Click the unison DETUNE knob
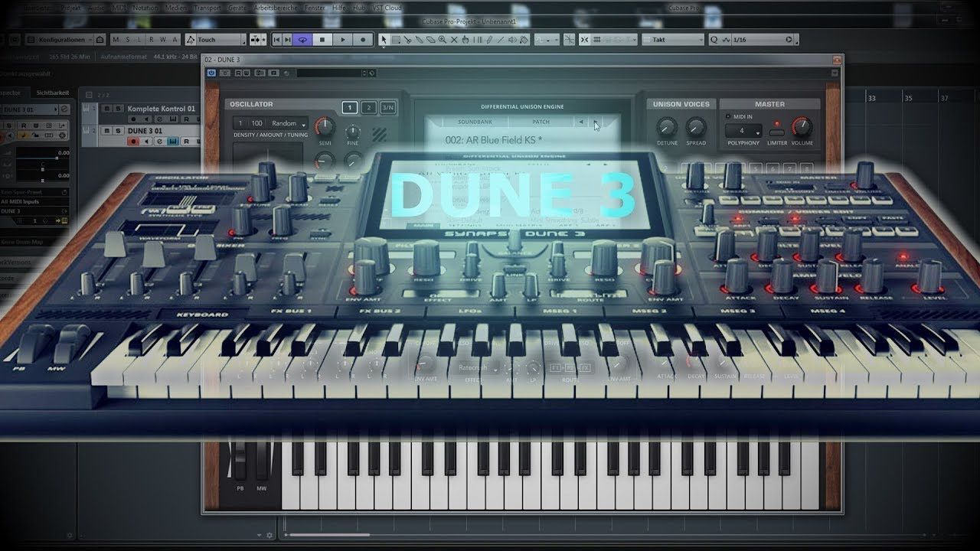The height and width of the screenshot is (551, 980). point(667,127)
